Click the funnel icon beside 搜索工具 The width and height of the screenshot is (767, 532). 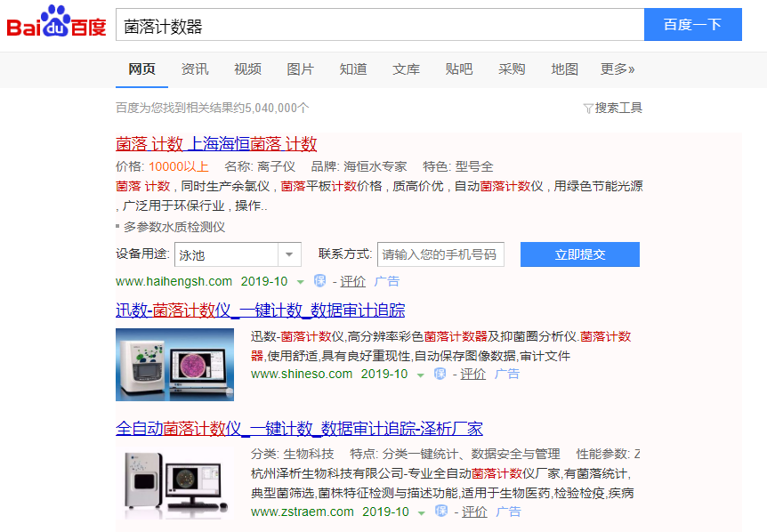pyautogui.click(x=588, y=109)
